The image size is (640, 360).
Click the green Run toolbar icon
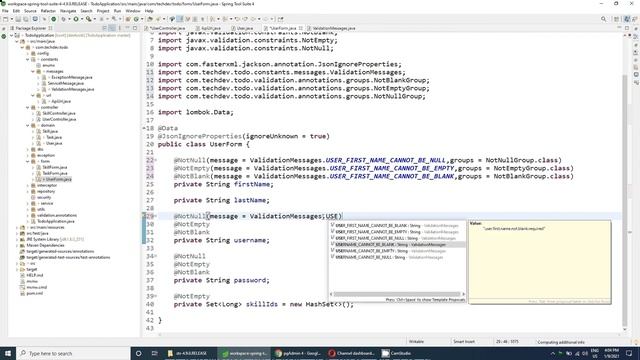(76, 19)
